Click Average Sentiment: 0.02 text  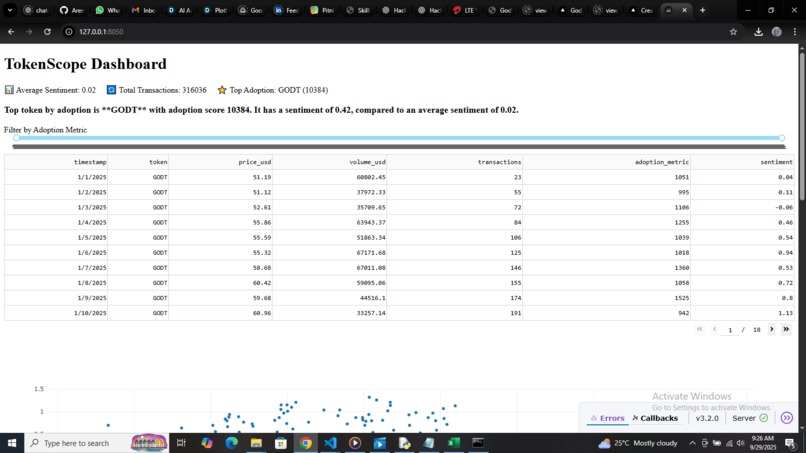click(x=56, y=90)
